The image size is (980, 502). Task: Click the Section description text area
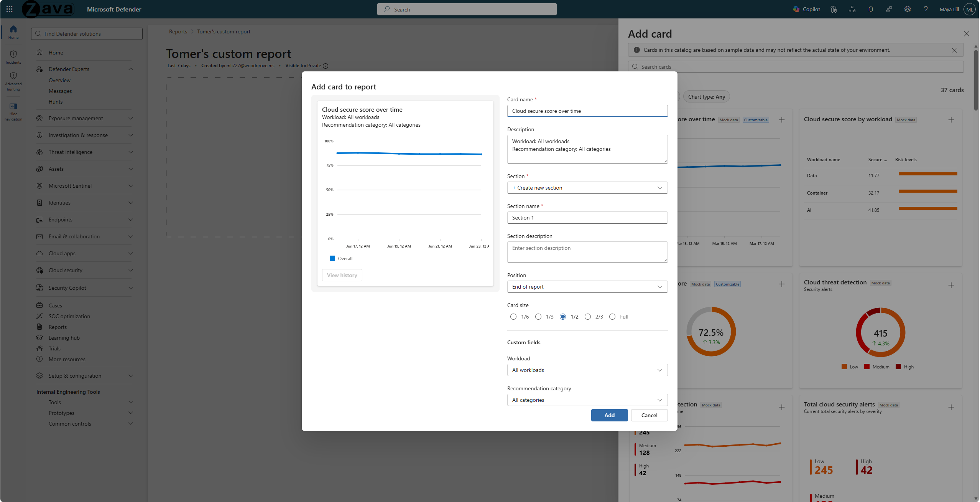(587, 252)
